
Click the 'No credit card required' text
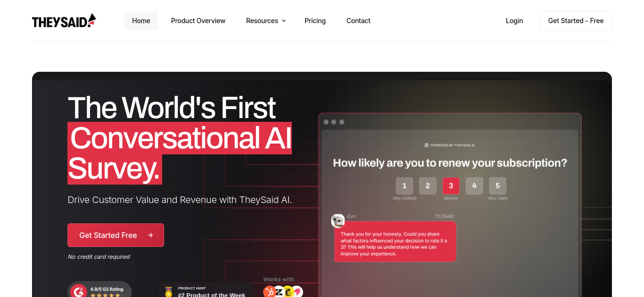coord(99,257)
